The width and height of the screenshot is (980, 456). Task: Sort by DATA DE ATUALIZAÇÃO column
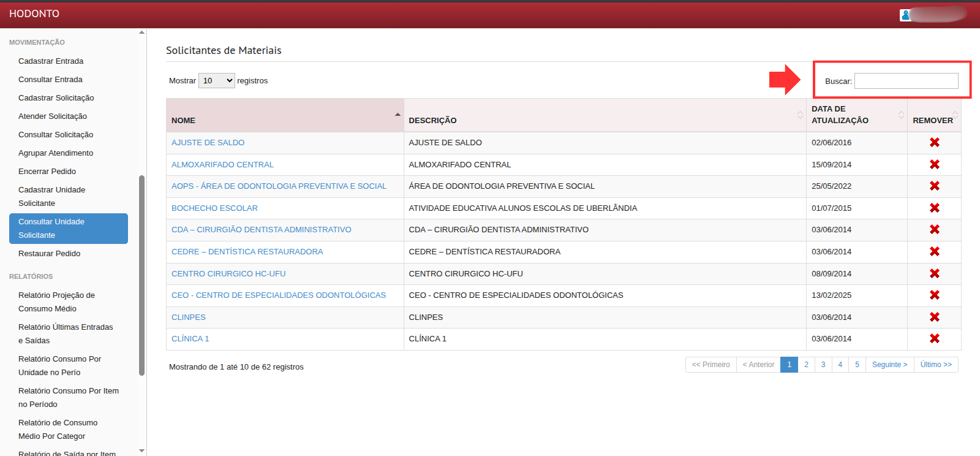(x=856, y=115)
